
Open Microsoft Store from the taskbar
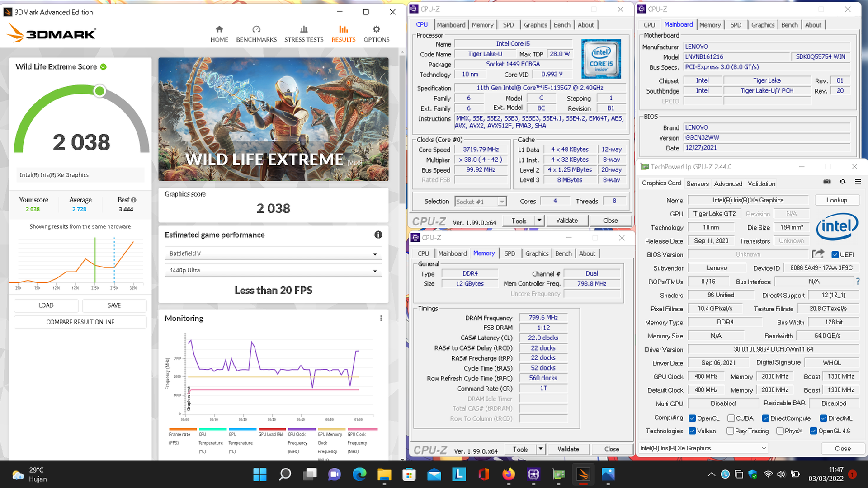[x=409, y=474]
